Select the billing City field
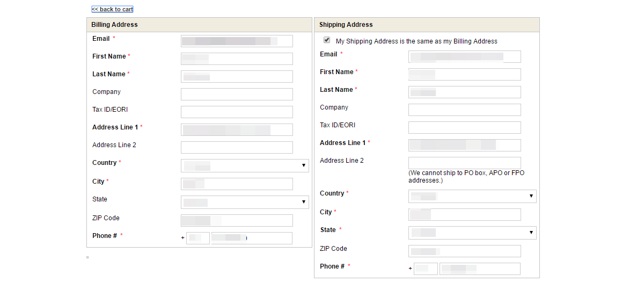 tap(237, 184)
